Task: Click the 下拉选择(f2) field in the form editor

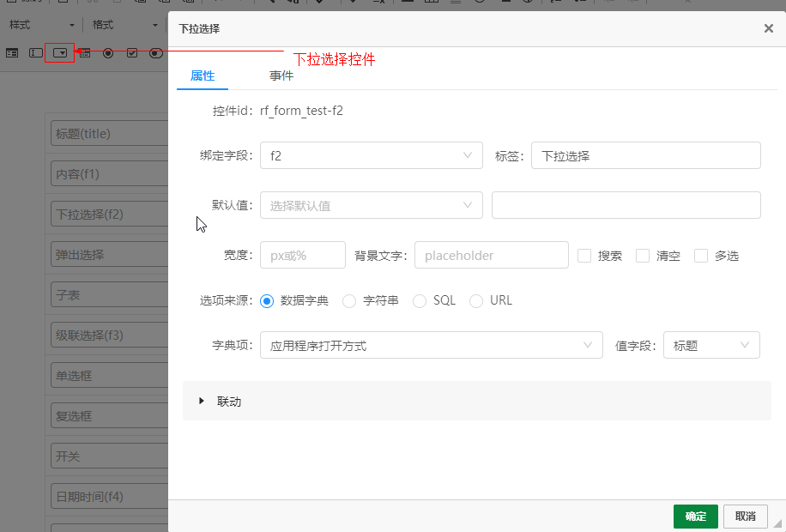Action: click(x=109, y=215)
